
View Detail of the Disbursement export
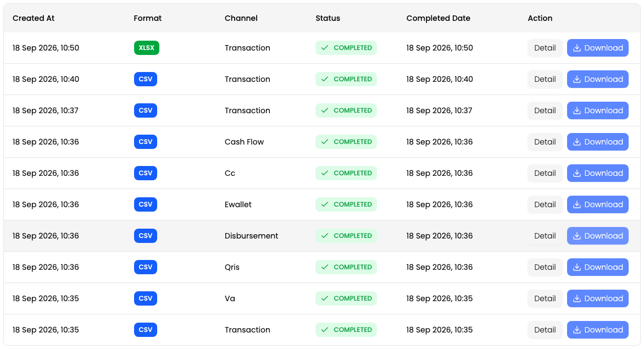(x=545, y=236)
